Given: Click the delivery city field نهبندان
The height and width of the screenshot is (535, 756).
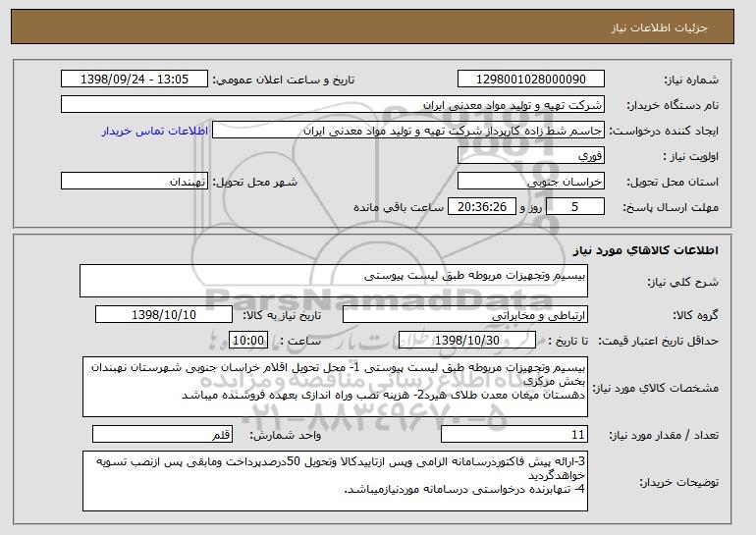Looking at the screenshot, I should [135, 182].
